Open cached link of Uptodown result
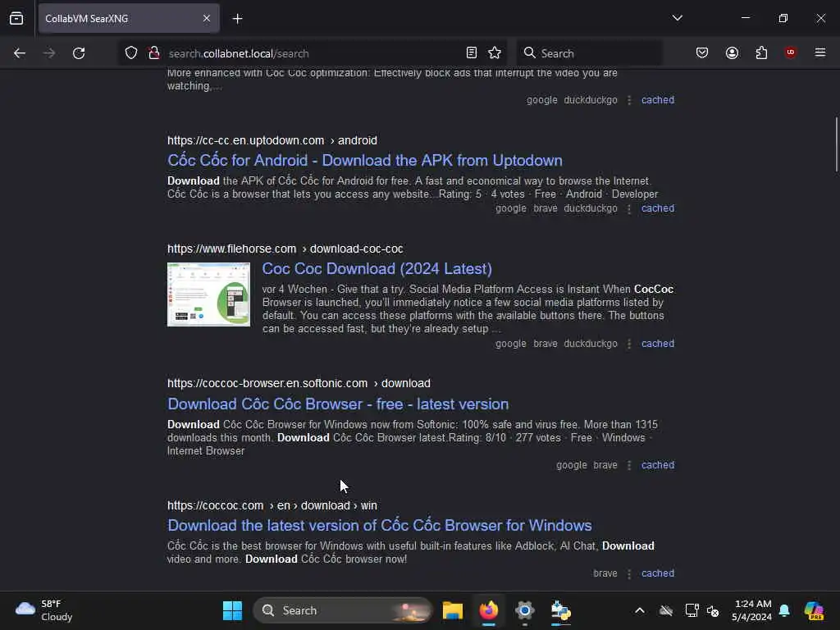 point(658,208)
